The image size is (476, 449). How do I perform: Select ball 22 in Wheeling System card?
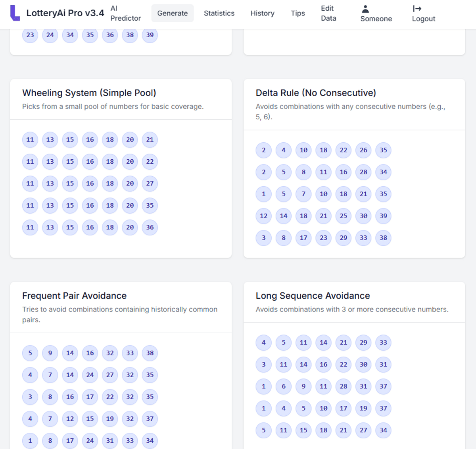[150, 162]
